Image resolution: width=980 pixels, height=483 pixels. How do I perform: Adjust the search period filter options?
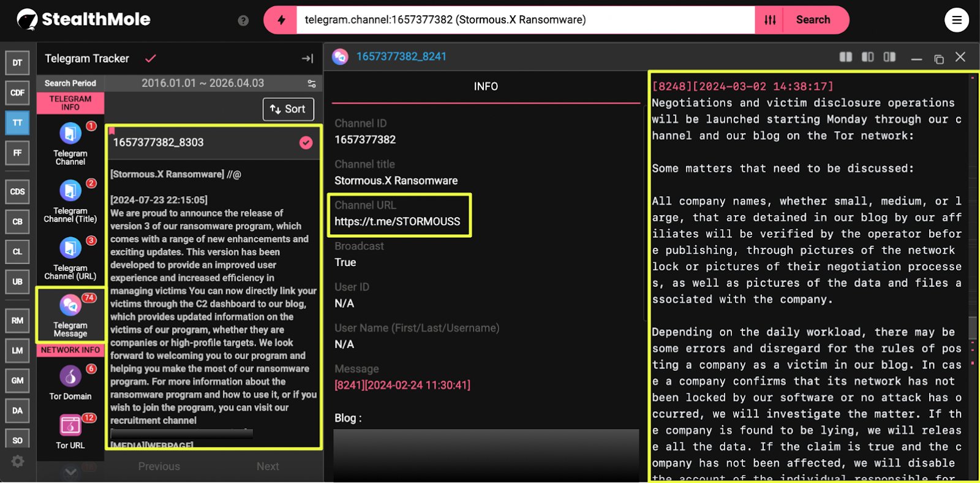312,83
